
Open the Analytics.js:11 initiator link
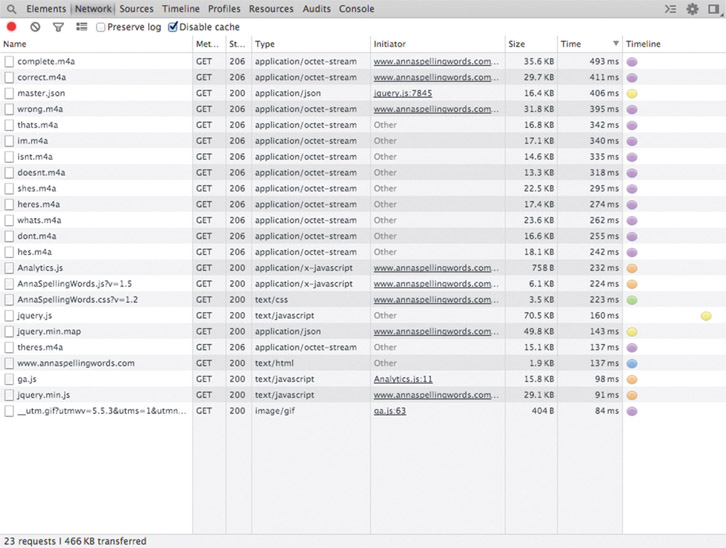pos(403,379)
